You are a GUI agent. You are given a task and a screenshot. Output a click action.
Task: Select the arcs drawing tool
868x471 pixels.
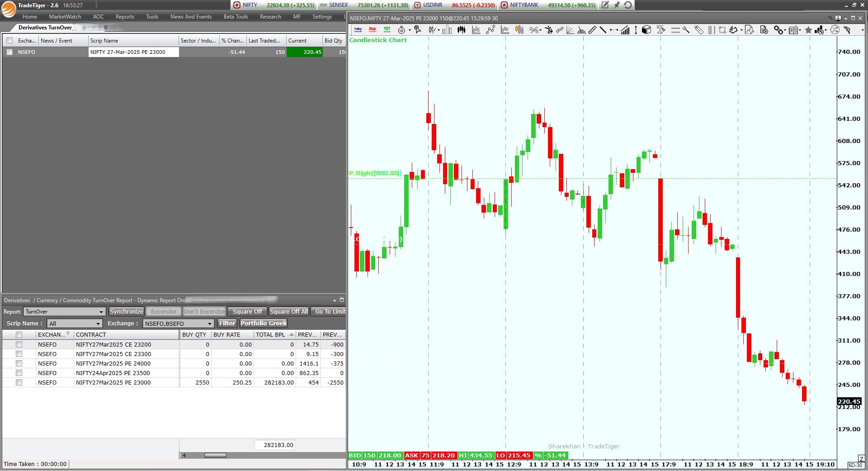pos(581,30)
